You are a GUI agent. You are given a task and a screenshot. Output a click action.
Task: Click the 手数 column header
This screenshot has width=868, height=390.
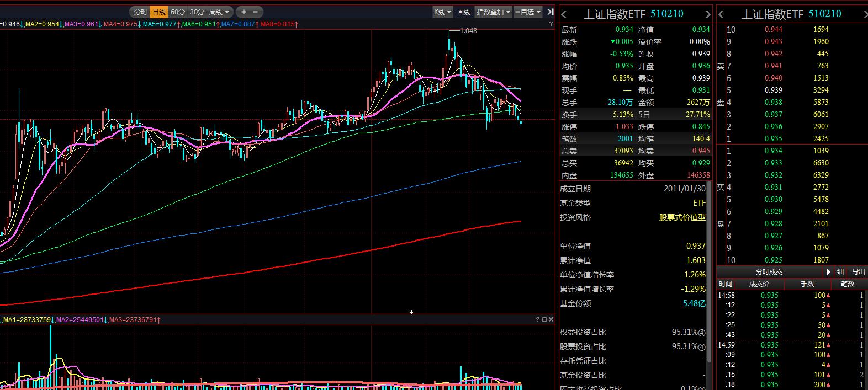(807, 284)
